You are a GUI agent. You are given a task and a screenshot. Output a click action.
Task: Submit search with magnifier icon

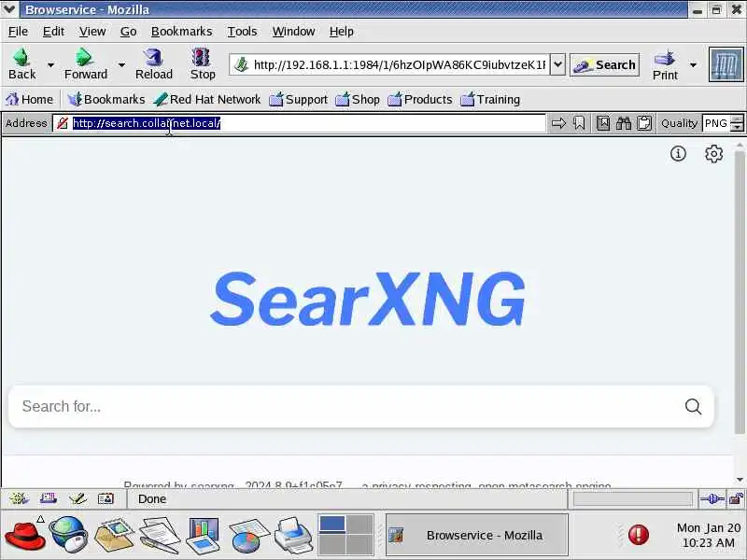coord(693,407)
